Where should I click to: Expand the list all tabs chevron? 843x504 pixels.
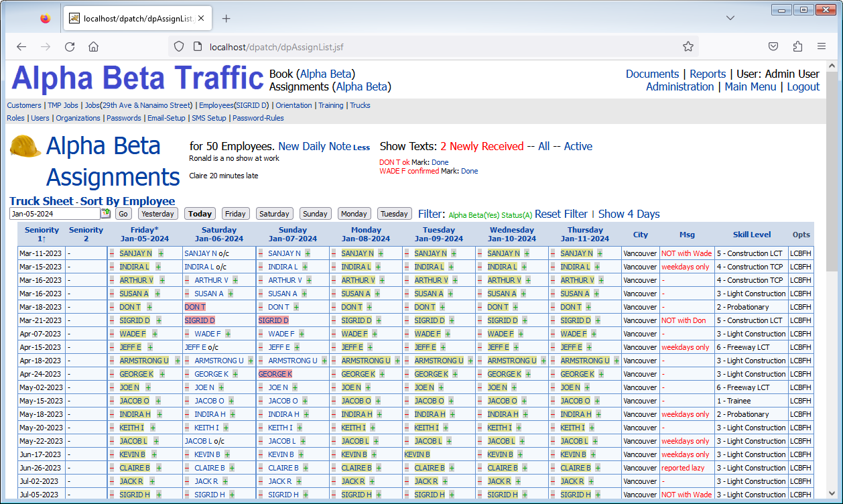[730, 19]
